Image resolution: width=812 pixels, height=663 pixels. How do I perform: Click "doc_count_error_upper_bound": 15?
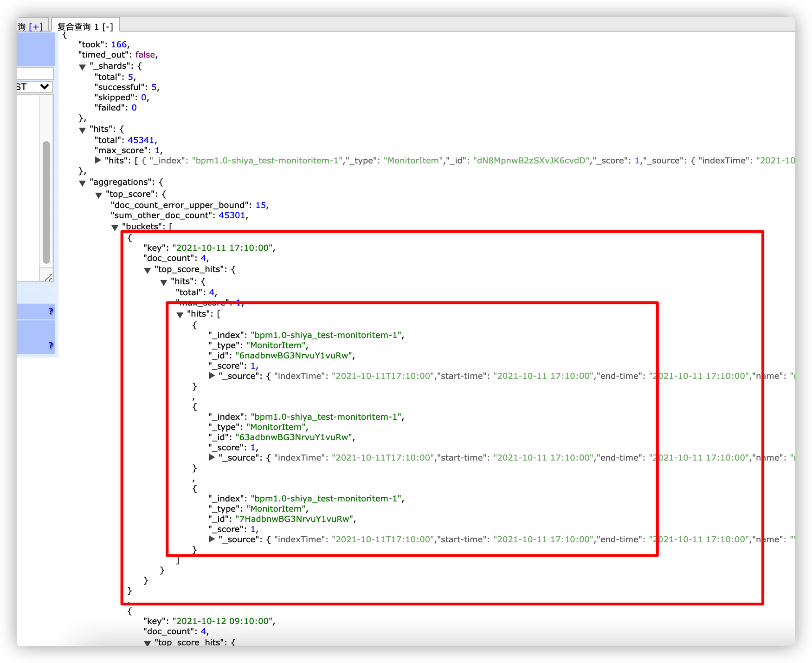(190, 205)
